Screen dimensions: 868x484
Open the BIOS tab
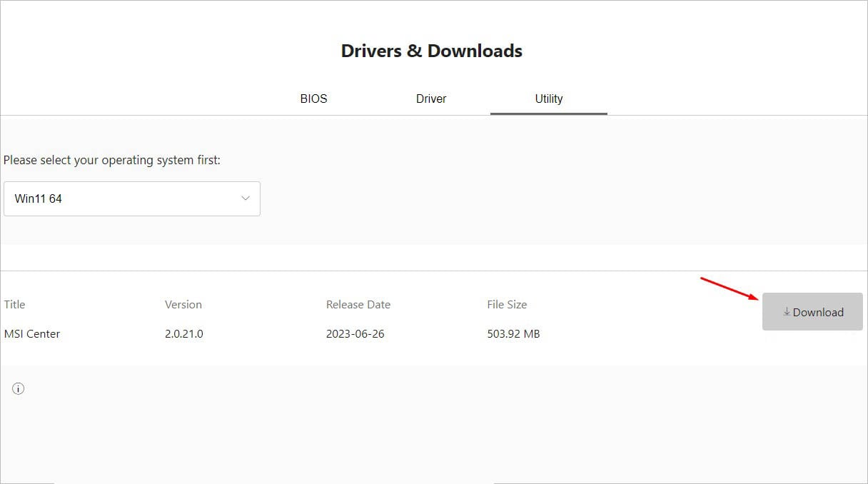[313, 99]
